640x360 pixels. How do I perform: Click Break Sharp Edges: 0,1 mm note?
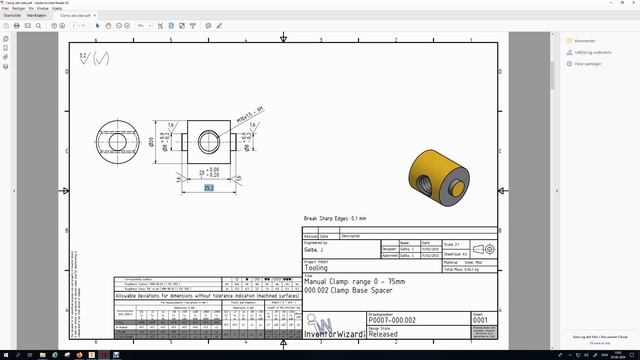tap(335, 218)
